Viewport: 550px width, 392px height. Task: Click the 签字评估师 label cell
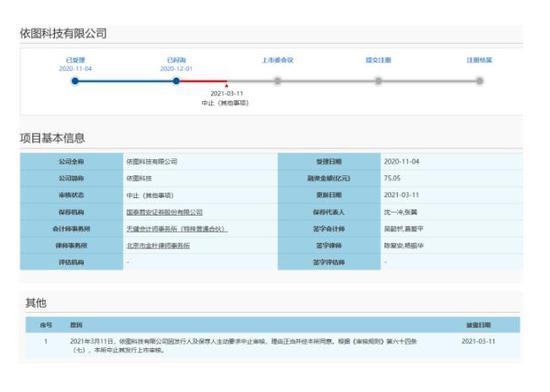coord(329,262)
